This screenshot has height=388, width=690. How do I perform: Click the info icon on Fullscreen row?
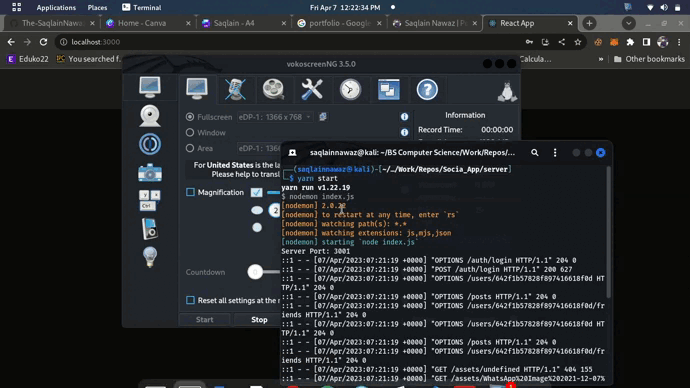click(404, 117)
